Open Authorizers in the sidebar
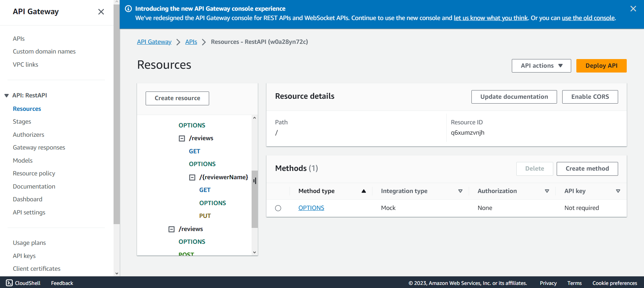Image resolution: width=644 pixels, height=288 pixels. click(x=29, y=135)
